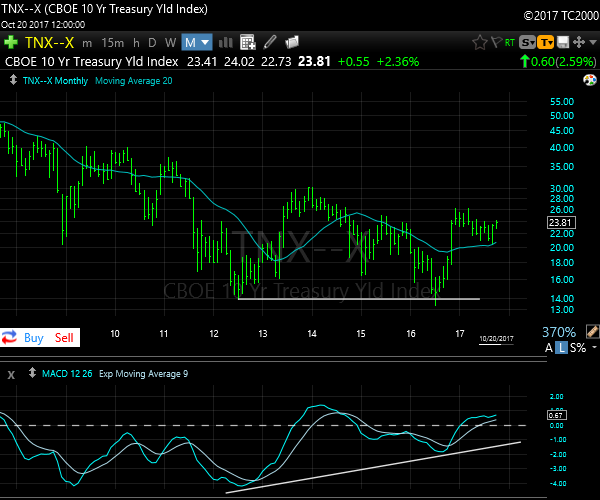Click the four-arrow move icon
The height and width of the screenshot is (500, 600).
click(579, 42)
